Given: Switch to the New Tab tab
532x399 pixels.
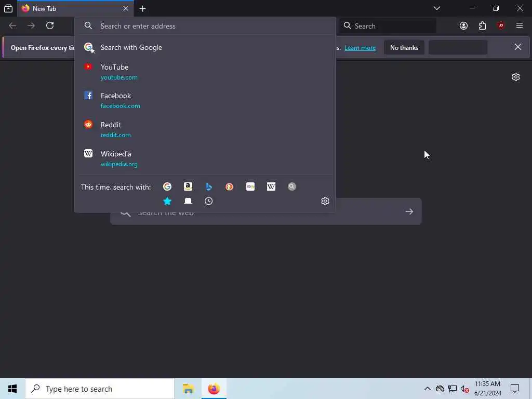Looking at the screenshot, I should 75,8.
